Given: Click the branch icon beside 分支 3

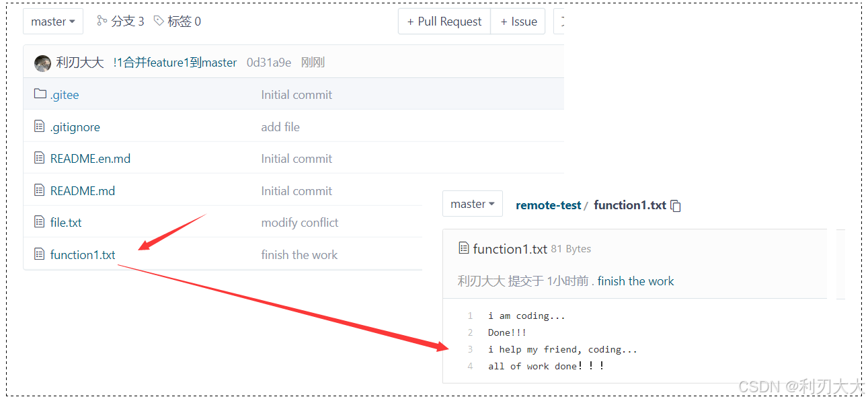Looking at the screenshot, I should pyautogui.click(x=102, y=21).
